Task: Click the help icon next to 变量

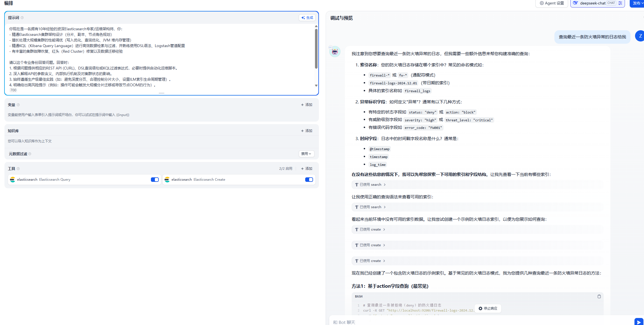Action: coord(18,105)
